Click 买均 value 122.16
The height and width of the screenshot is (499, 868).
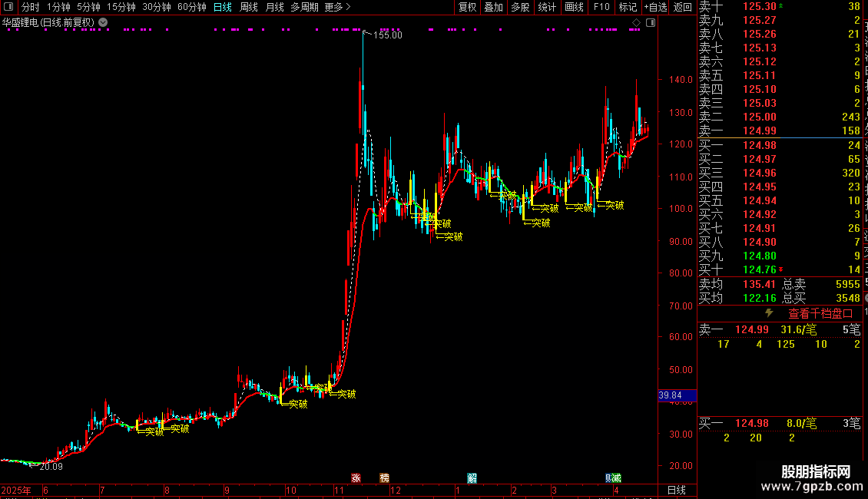[760, 298]
